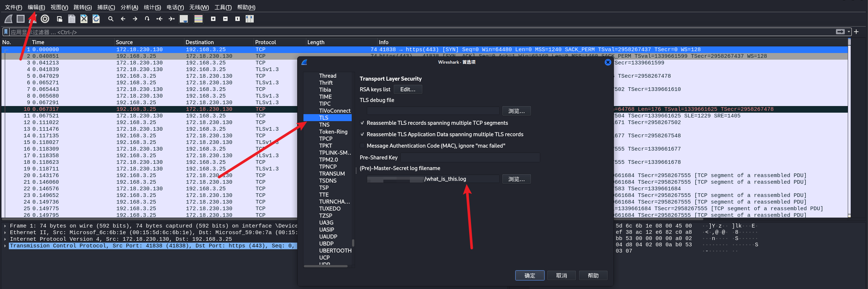Go back in packet history
The image size is (868, 289).
coord(123,19)
